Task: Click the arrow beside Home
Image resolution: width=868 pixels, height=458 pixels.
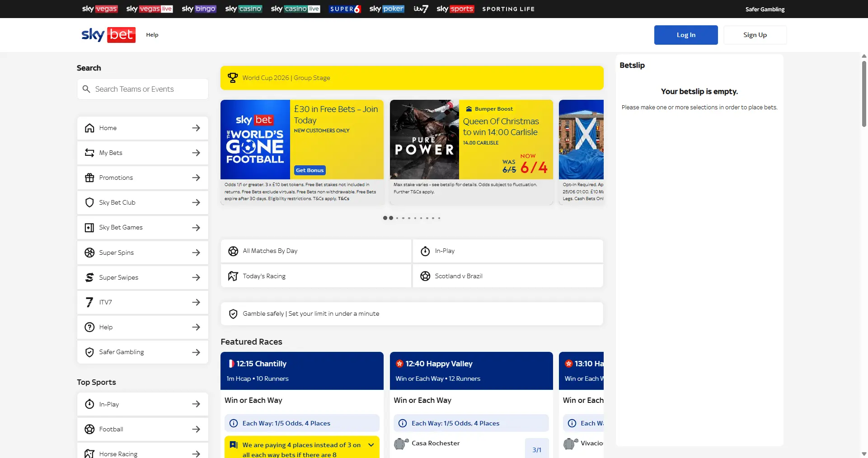Action: [196, 128]
